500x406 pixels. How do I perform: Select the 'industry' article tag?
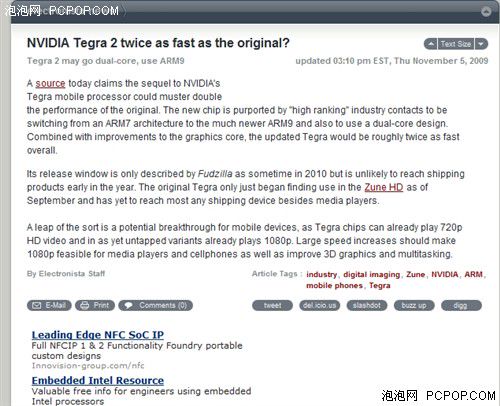[x=322, y=274]
